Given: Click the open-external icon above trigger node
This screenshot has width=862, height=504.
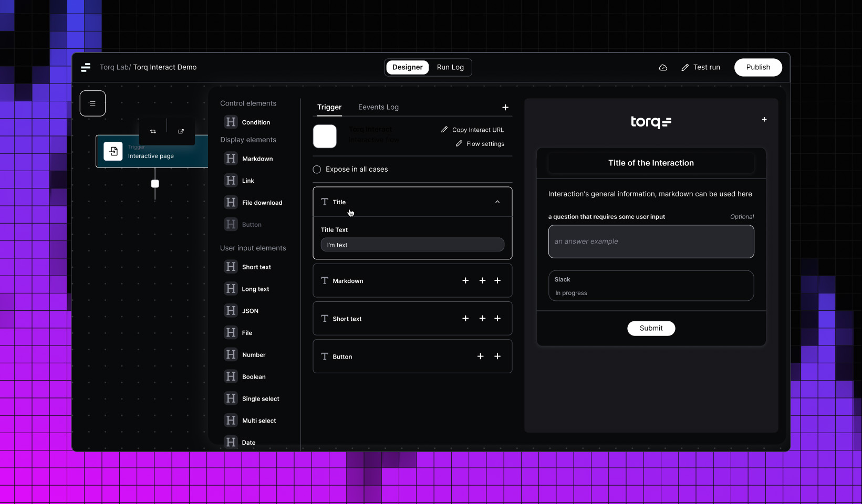Looking at the screenshot, I should (181, 131).
